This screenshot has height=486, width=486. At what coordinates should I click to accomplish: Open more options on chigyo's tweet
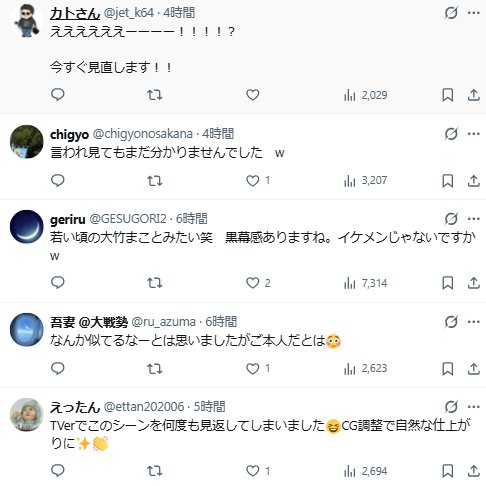point(474,134)
